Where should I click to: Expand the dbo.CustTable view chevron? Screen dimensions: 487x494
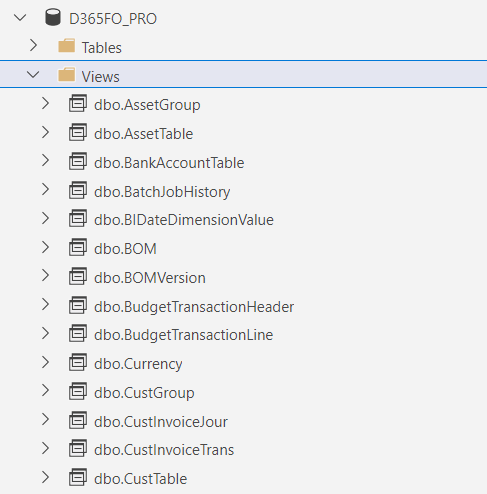click(x=46, y=477)
